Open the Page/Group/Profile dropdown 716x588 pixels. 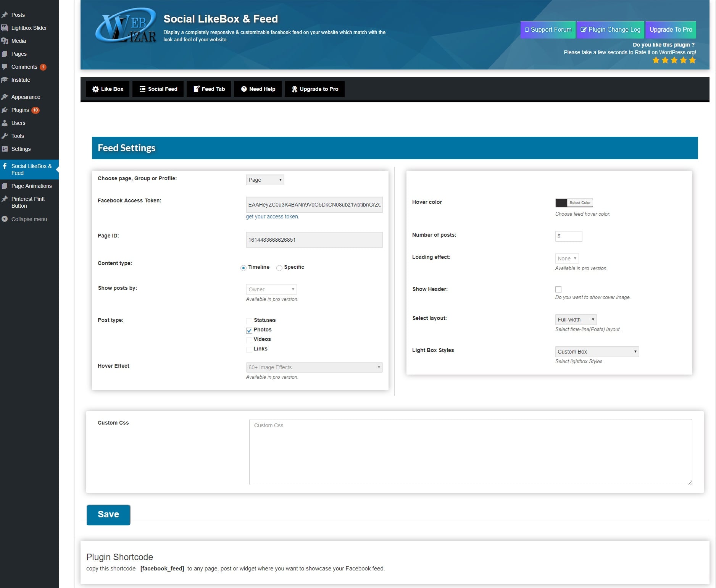(265, 180)
